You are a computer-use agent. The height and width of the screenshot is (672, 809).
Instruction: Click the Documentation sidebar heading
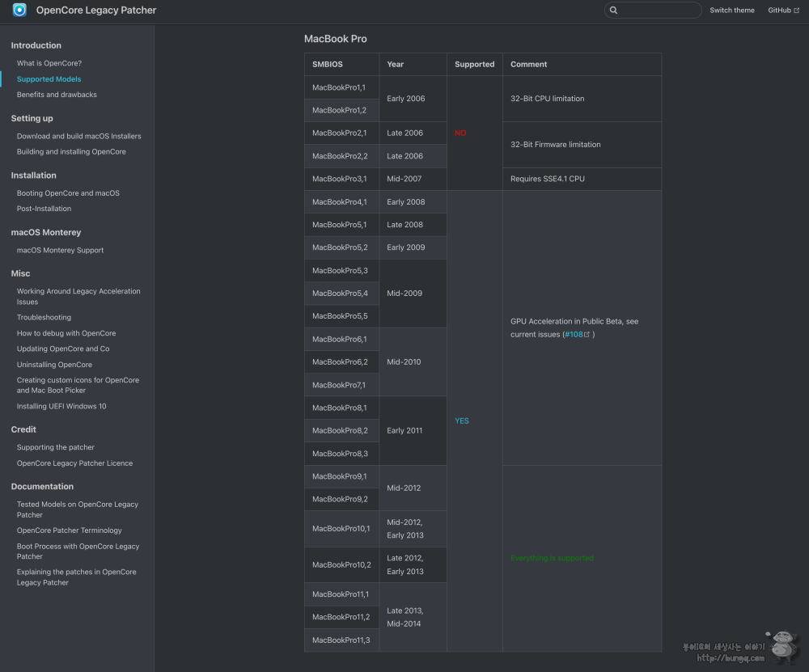[x=42, y=486]
